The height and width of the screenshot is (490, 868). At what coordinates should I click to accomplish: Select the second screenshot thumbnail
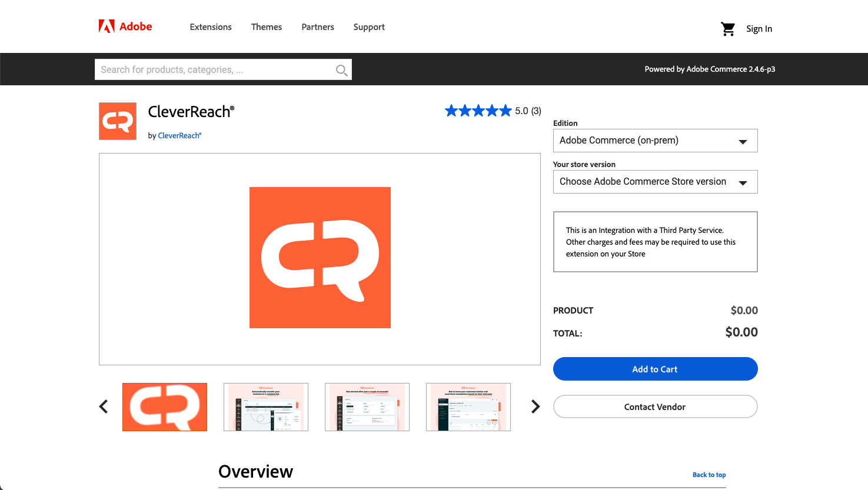coord(266,407)
